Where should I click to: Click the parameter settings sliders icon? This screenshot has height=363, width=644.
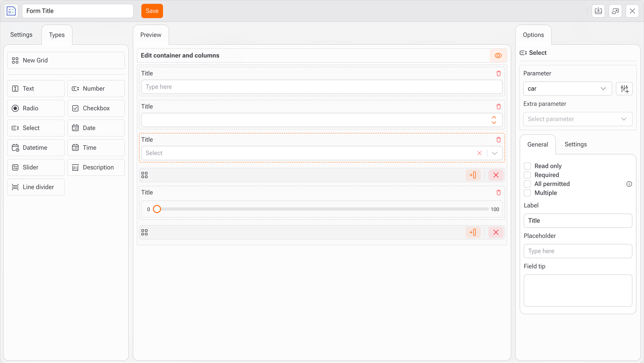[624, 89]
